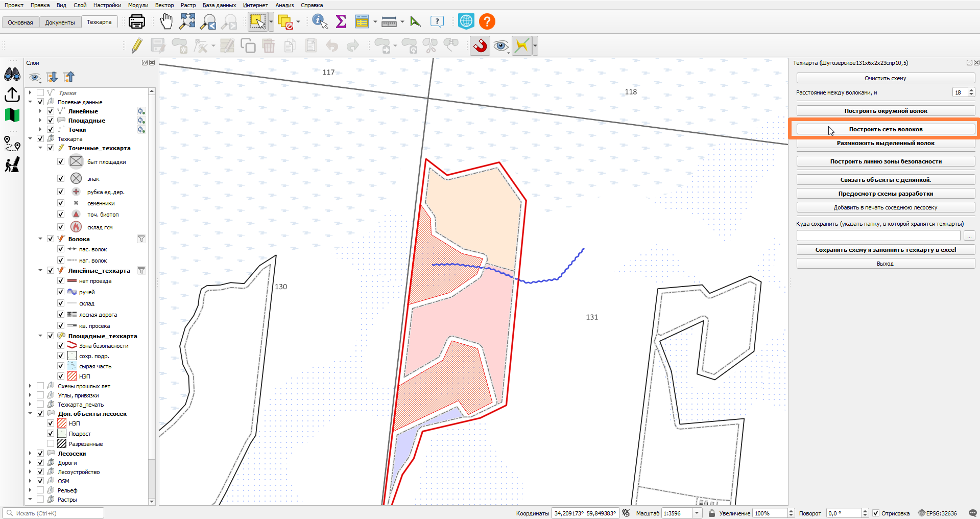Uncheck the ручей layer checkbox
This screenshot has height=519, width=980.
[x=61, y=292]
